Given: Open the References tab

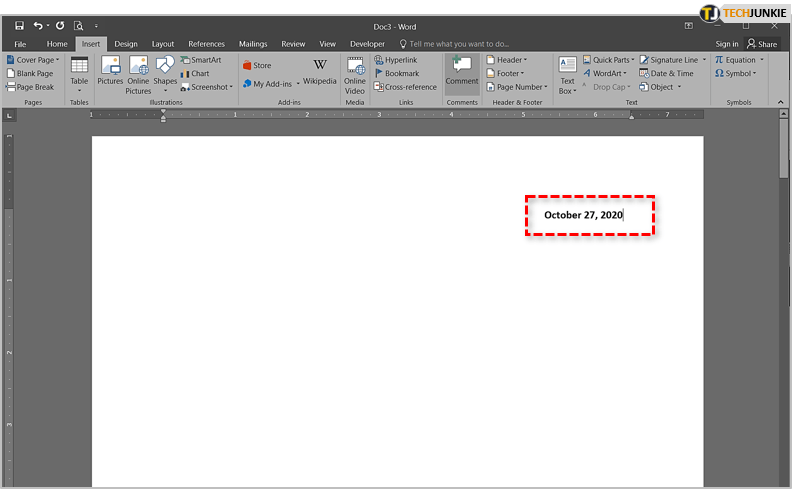Looking at the screenshot, I should (207, 44).
